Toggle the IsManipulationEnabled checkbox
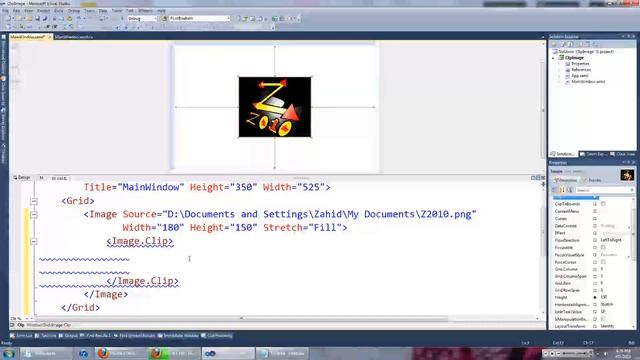The height and width of the screenshot is (360, 640). click(x=603, y=319)
